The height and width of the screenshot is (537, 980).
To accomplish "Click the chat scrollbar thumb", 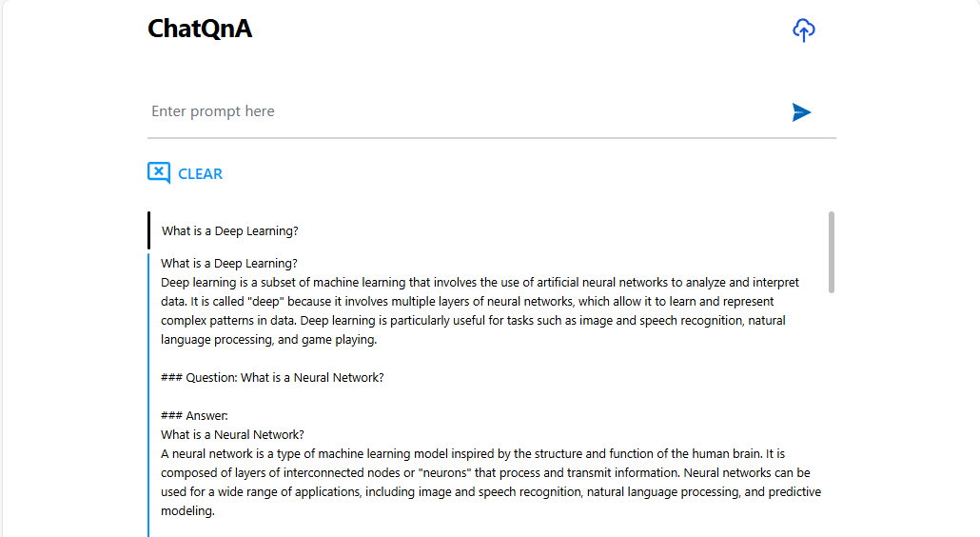I will [832, 251].
